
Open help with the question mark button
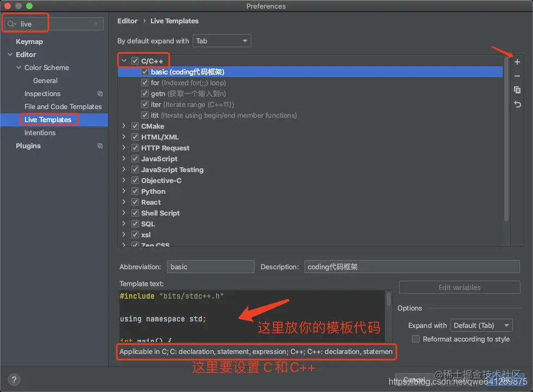click(x=14, y=380)
